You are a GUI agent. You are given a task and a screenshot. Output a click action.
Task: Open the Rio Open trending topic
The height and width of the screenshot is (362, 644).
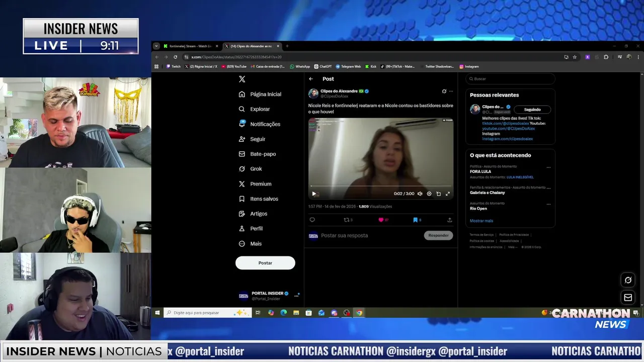[x=478, y=209]
